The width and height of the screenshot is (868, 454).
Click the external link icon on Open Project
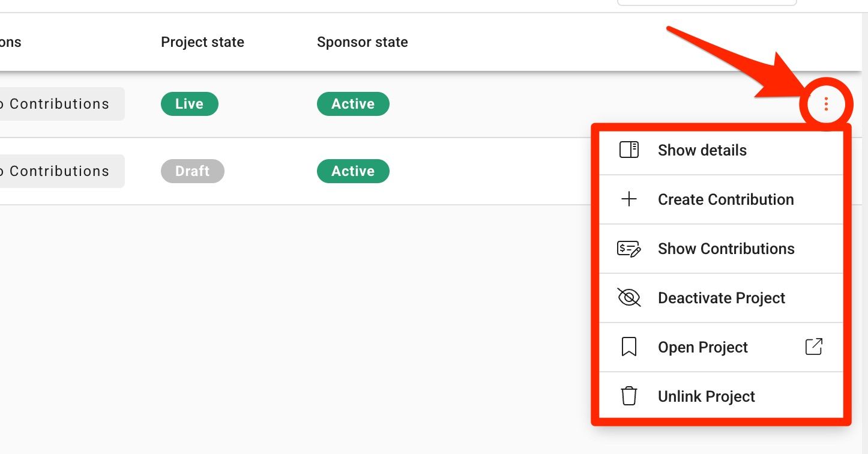pos(813,347)
